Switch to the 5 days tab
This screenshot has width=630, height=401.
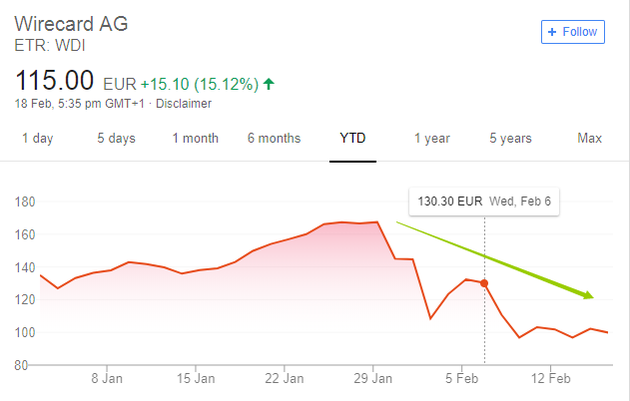point(116,138)
